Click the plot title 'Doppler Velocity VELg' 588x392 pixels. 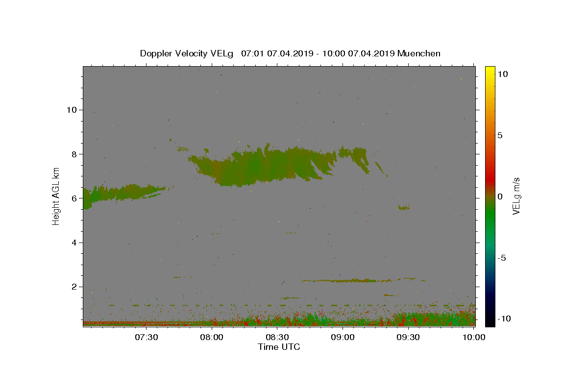point(188,53)
